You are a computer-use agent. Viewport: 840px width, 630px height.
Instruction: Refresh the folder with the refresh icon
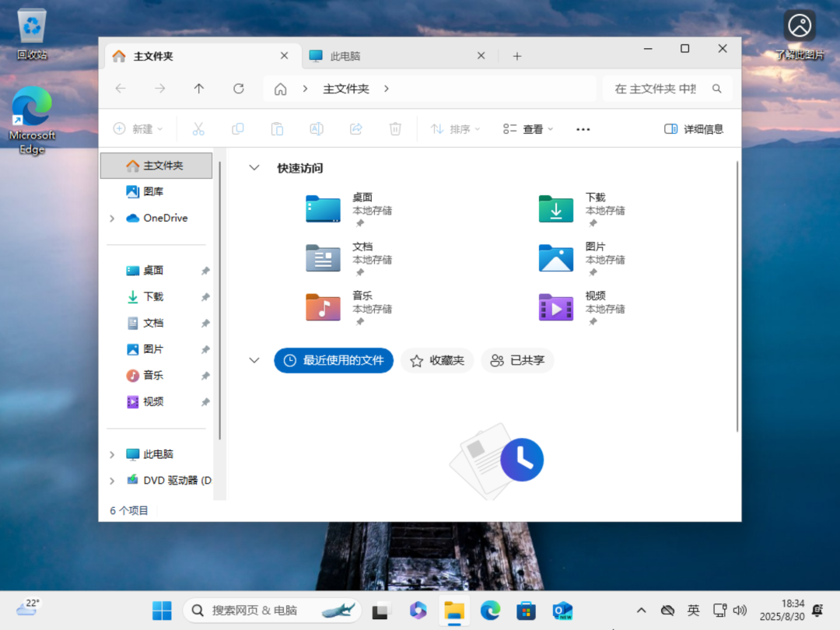238,89
